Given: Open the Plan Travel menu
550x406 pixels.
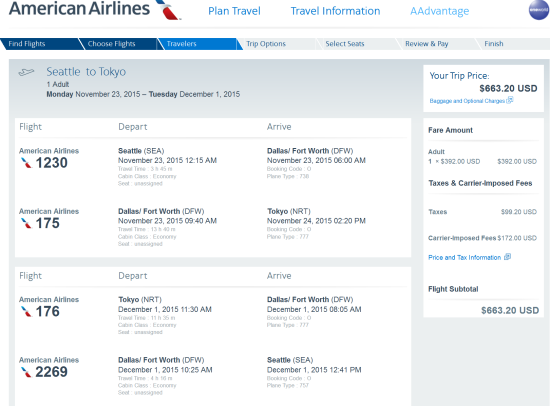Looking at the screenshot, I should pos(234,11).
